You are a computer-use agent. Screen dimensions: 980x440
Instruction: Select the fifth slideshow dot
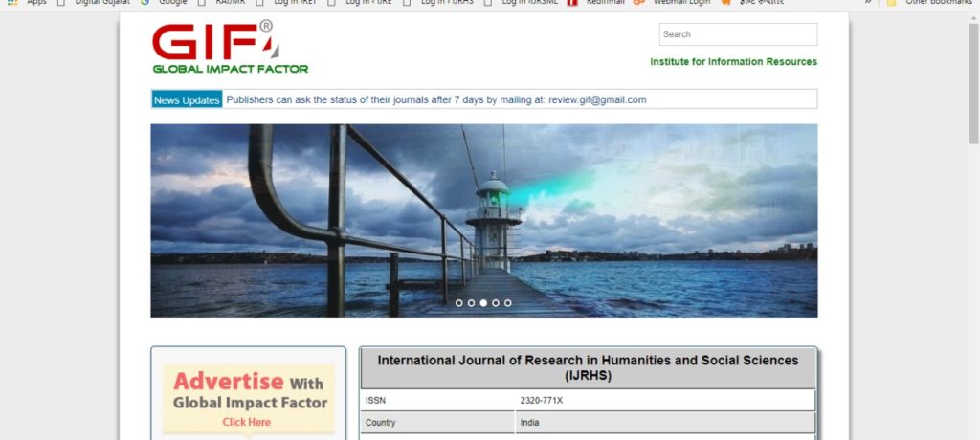tap(507, 303)
